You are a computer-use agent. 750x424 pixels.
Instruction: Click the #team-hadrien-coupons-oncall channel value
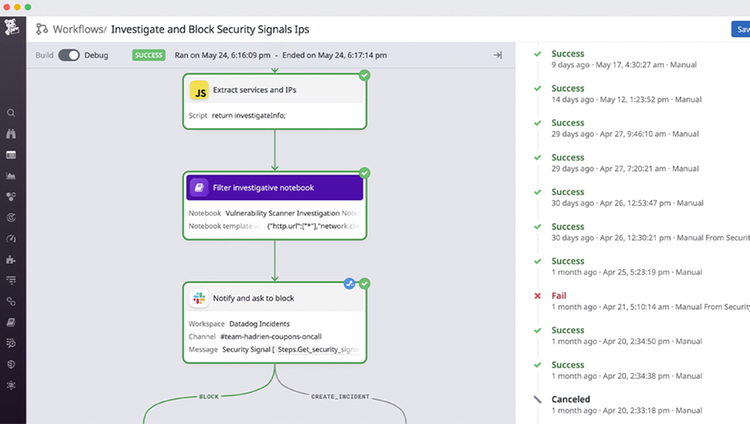[271, 336]
